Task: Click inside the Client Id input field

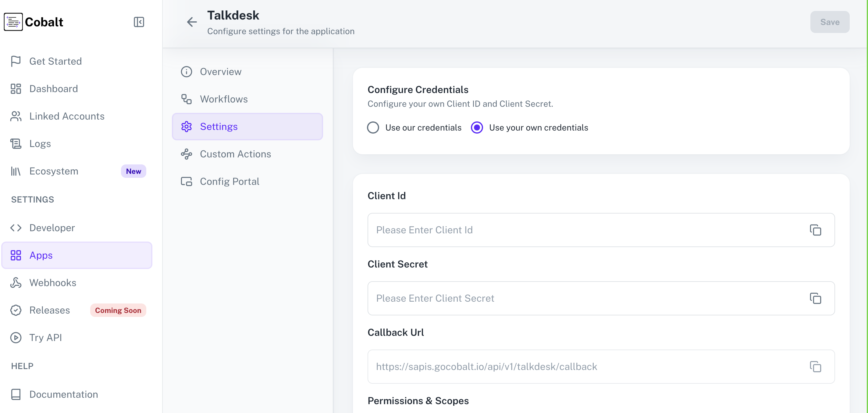Action: [x=539, y=230]
